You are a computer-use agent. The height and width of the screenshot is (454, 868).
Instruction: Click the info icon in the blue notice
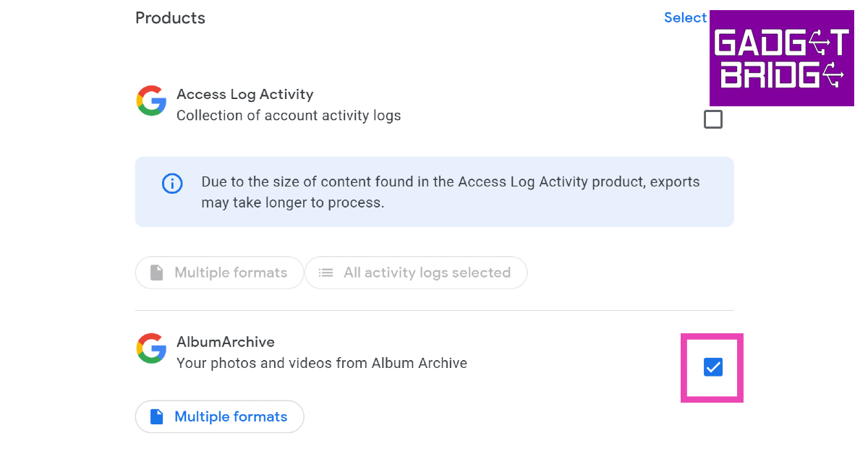171,184
